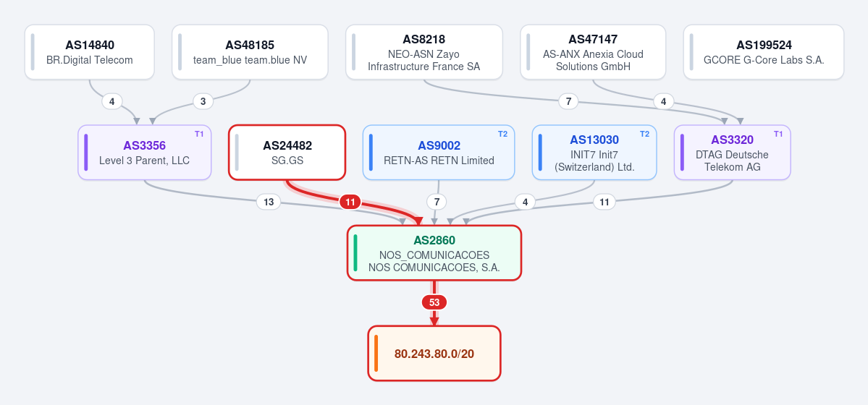Select the AS3356 Level 3 Parent node

[145, 152]
